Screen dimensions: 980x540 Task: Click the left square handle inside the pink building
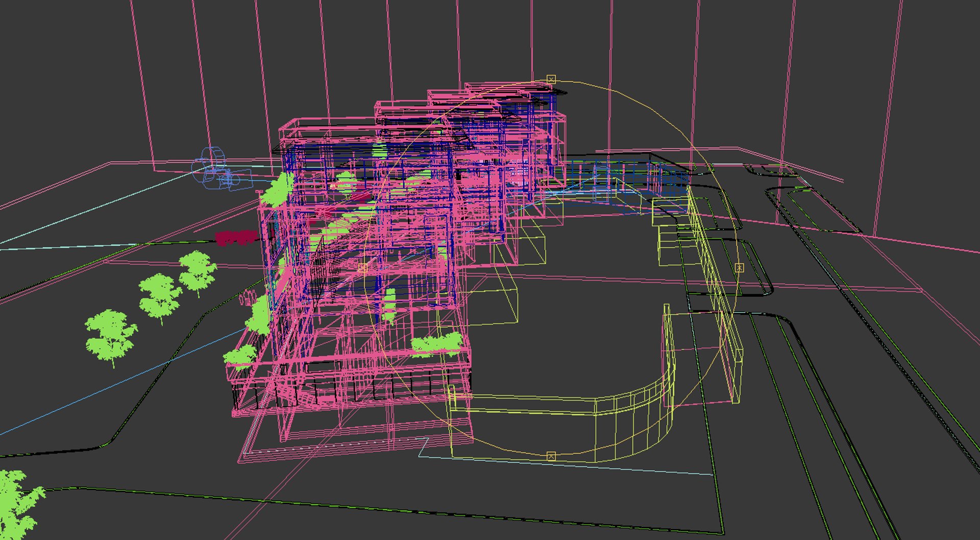pos(362,268)
